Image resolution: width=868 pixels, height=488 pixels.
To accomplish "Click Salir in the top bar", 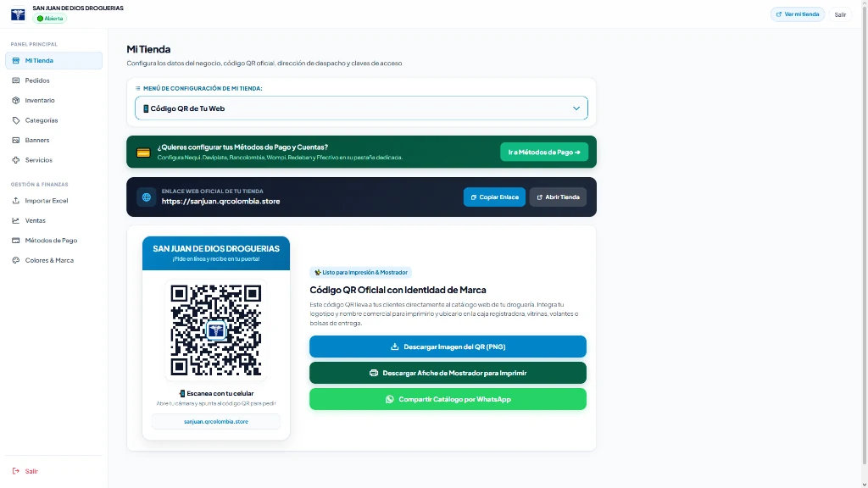I will 840,14.
